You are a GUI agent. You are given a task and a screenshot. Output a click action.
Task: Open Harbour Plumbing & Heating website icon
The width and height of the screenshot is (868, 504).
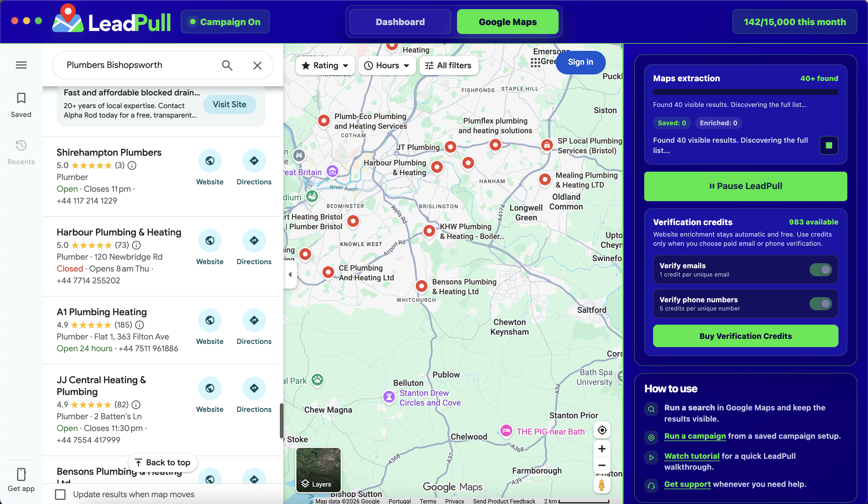[x=210, y=240]
